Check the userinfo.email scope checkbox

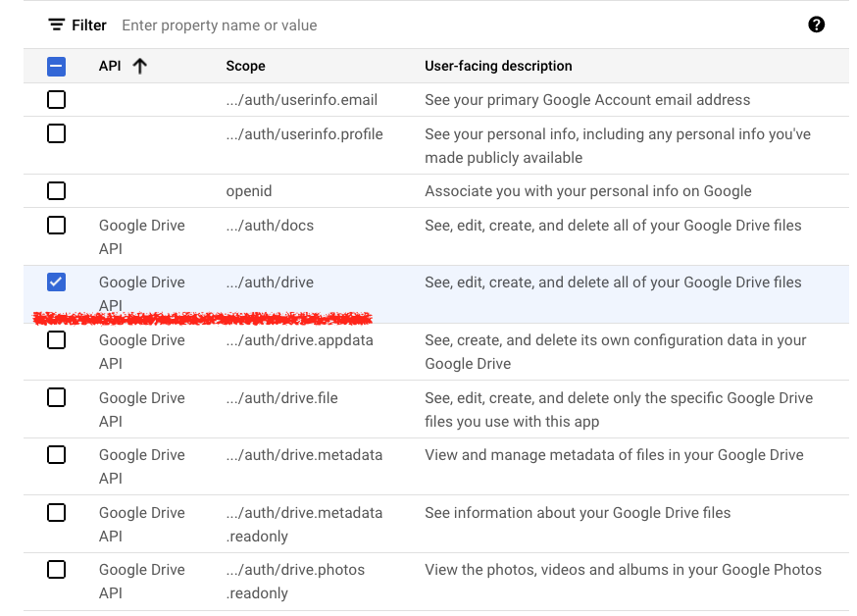pos(57,99)
